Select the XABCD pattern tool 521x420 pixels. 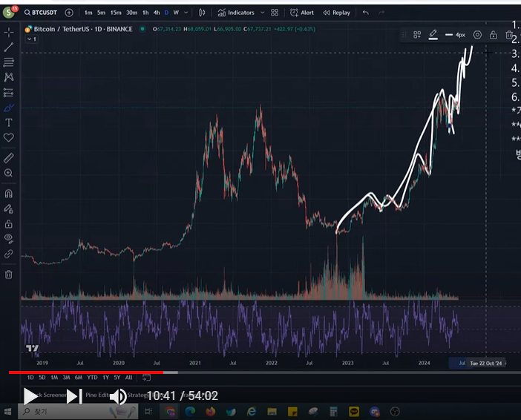[9, 77]
